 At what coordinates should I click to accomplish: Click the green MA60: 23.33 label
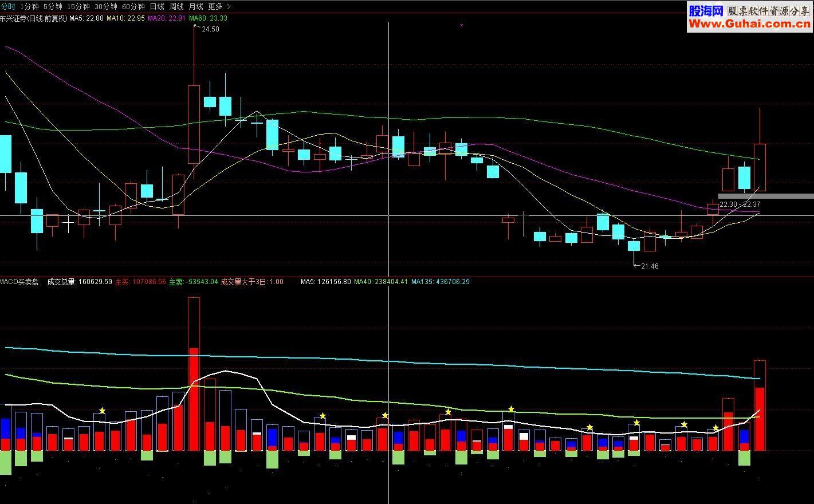click(x=208, y=18)
